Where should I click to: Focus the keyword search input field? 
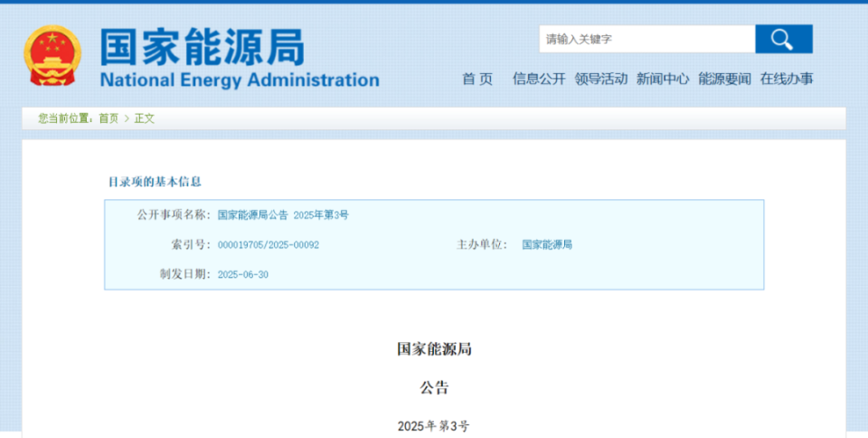pyautogui.click(x=647, y=39)
